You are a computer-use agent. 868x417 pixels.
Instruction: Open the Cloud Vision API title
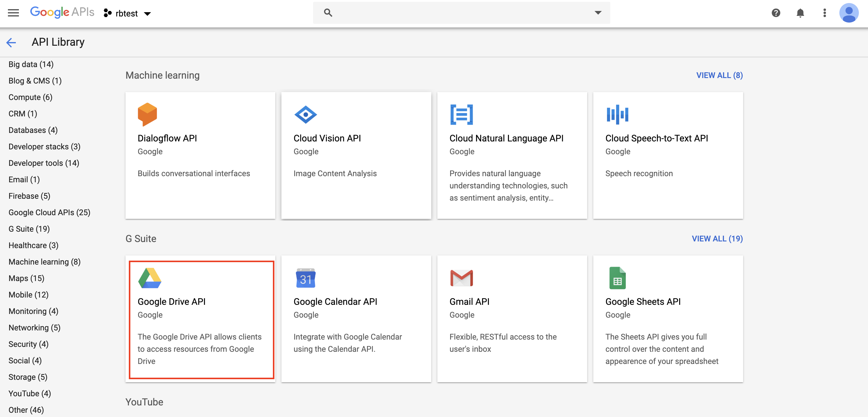click(327, 138)
